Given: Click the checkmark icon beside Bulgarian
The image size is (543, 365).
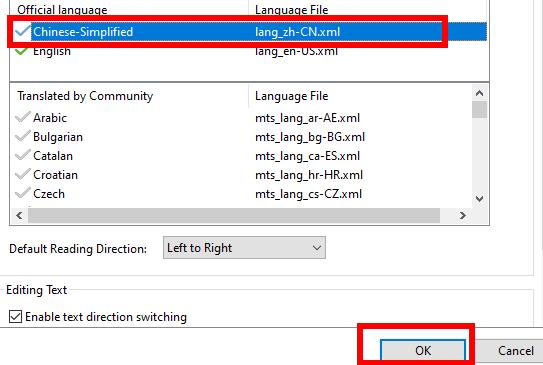Looking at the screenshot, I should click(x=23, y=136).
